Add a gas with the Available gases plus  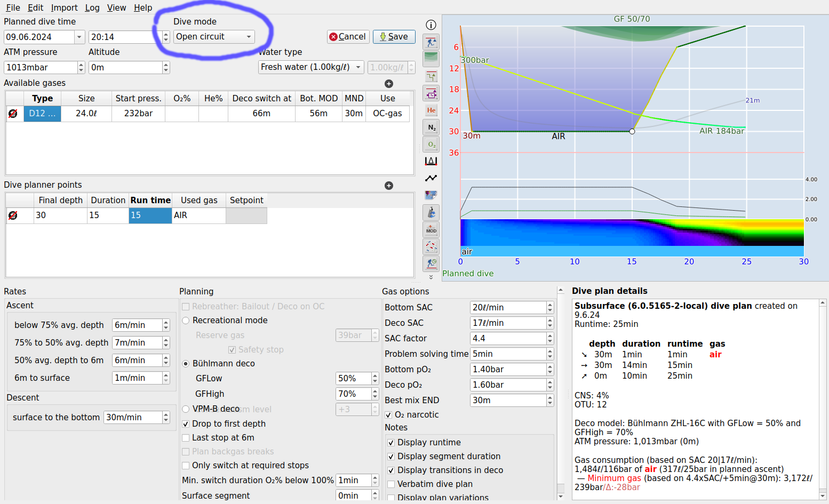(x=389, y=84)
